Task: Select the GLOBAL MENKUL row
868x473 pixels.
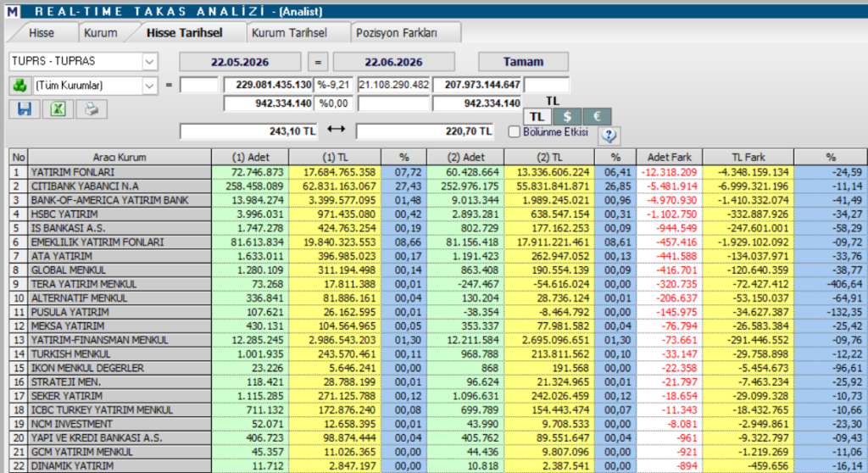Action: 437,270
